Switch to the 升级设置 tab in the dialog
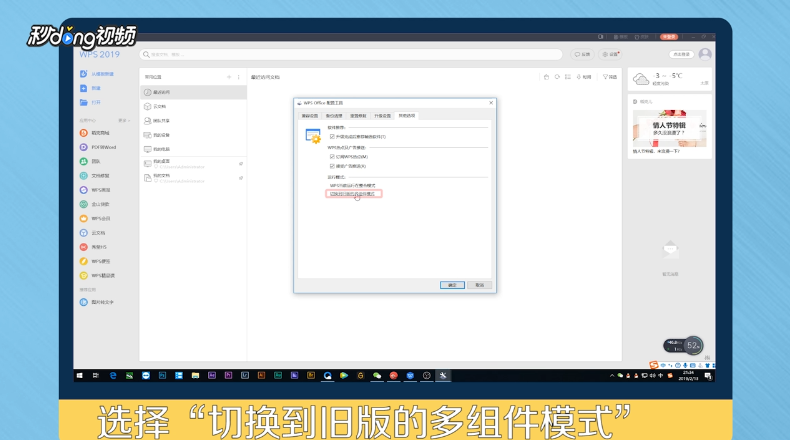790x440 pixels. (x=382, y=116)
